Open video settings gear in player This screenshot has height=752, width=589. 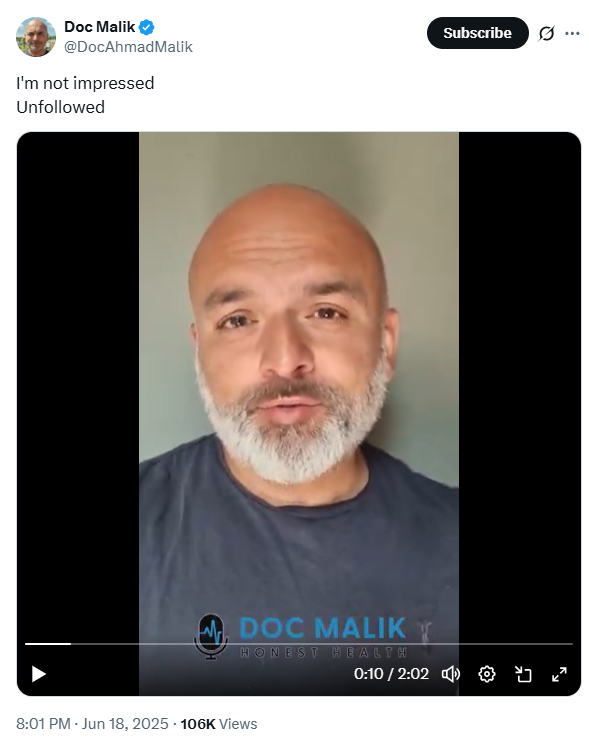click(486, 674)
